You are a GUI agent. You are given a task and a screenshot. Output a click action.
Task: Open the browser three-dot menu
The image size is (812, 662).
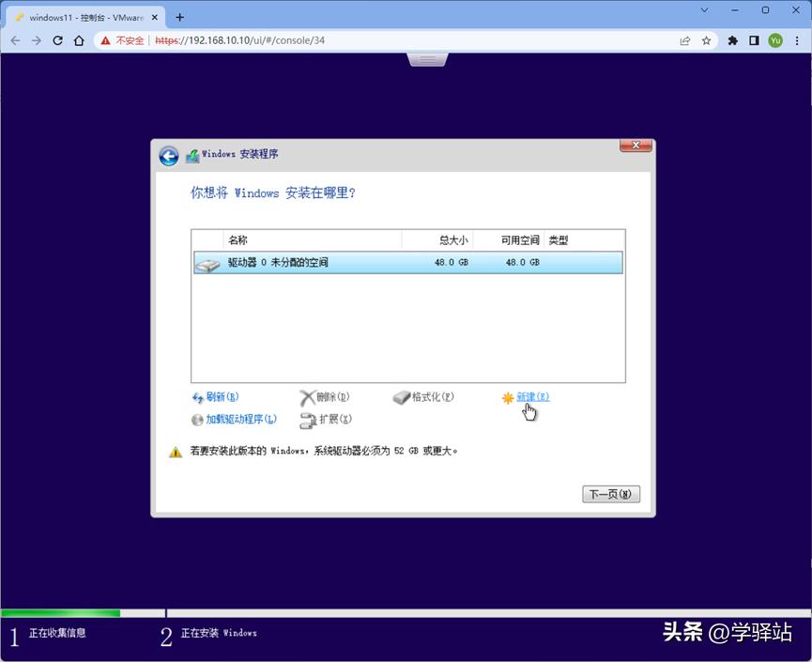click(x=799, y=40)
